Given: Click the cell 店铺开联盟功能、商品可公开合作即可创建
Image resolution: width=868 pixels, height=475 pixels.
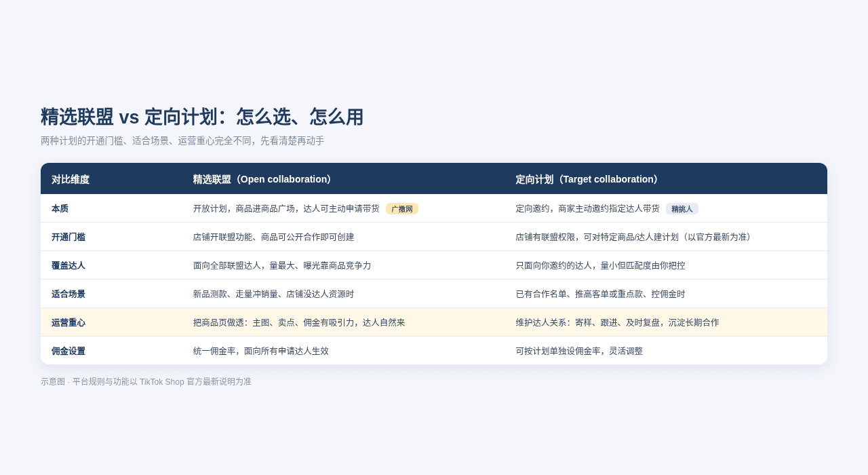Looking at the screenshot, I should tap(274, 237).
